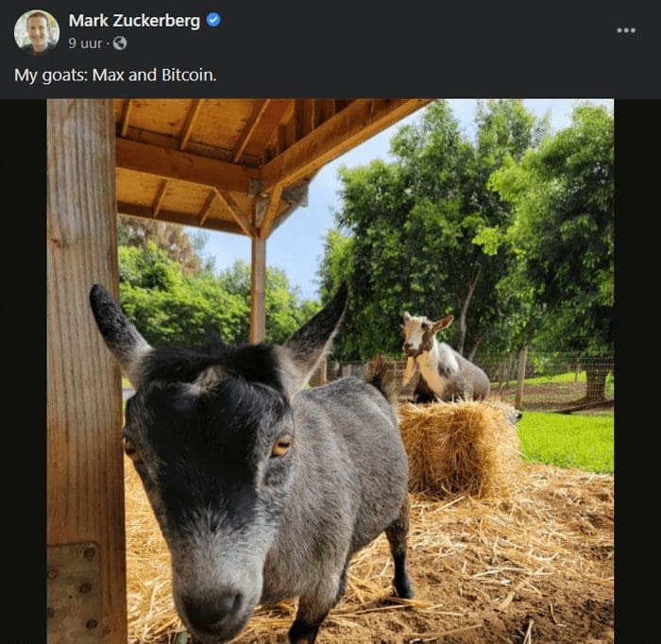661x644 pixels.
Task: Click the green grass patch in photo
Action: click(x=567, y=440)
